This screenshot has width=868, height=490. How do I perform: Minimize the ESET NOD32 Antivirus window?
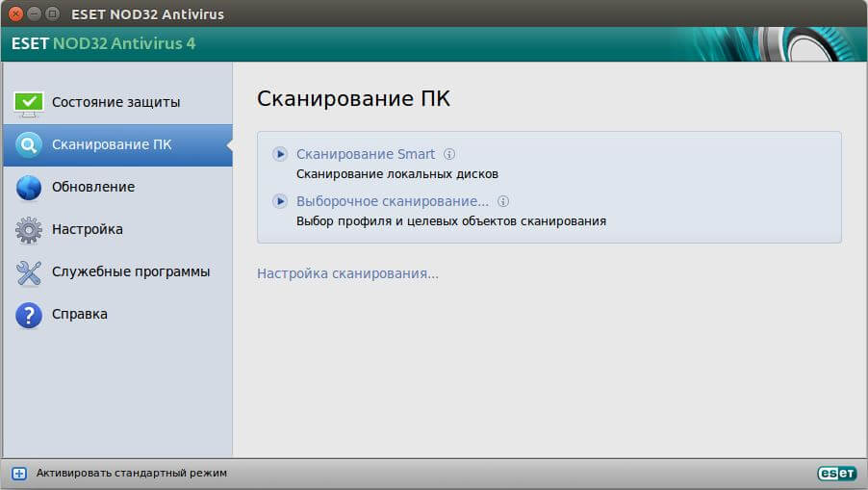(x=35, y=13)
